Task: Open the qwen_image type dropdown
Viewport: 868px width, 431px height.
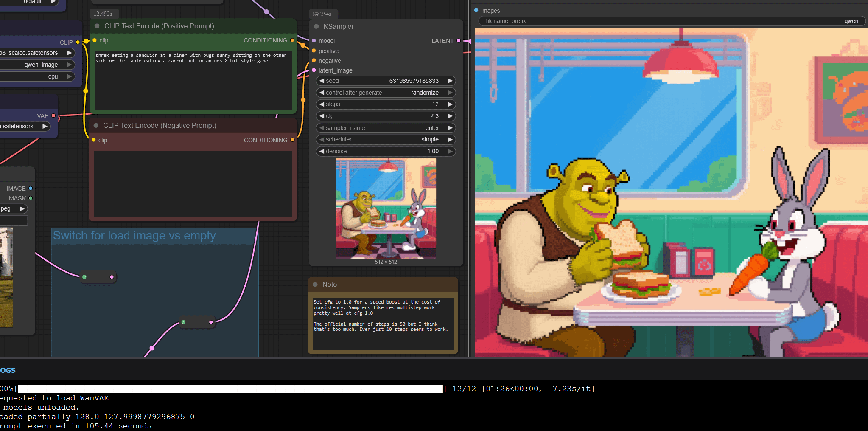Action: coord(37,65)
